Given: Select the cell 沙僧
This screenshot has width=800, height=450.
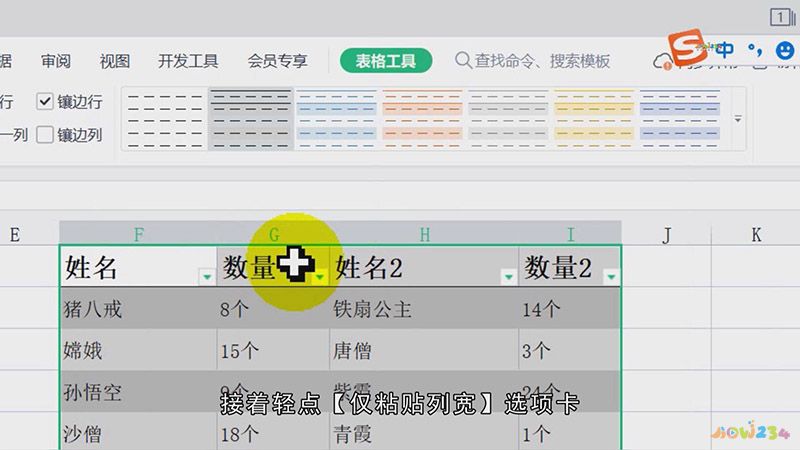Looking at the screenshot, I should coord(138,432).
